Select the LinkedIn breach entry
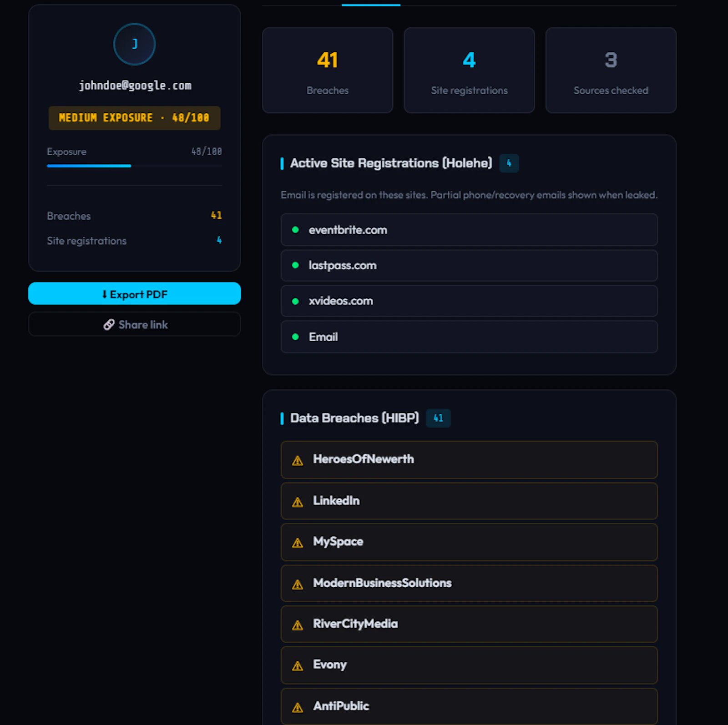728x725 pixels. pos(469,501)
